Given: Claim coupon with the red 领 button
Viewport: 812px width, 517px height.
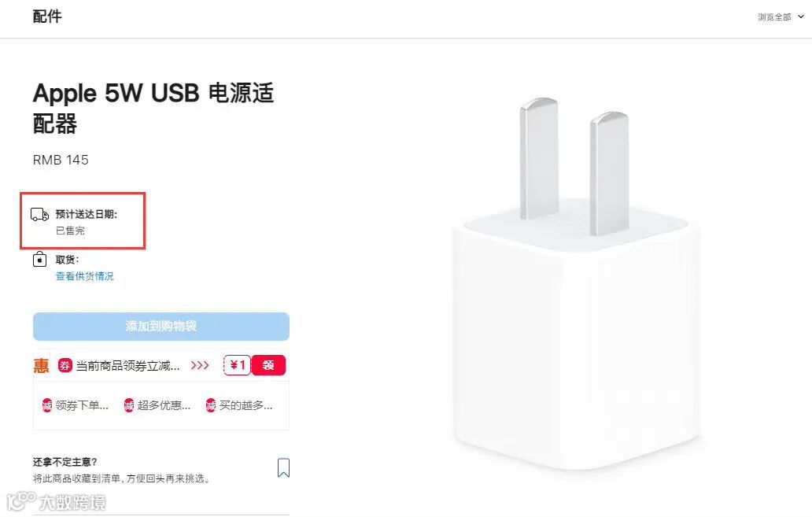Looking at the screenshot, I should pos(268,365).
